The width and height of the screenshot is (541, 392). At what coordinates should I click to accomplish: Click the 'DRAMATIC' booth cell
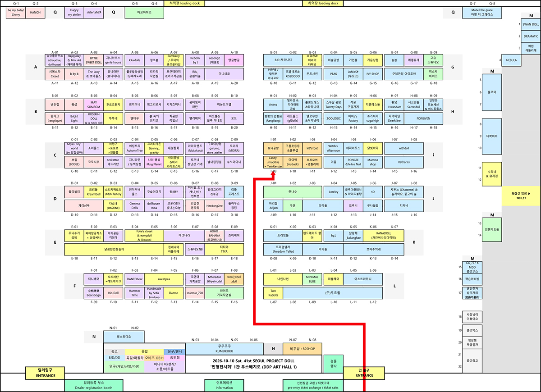click(531, 36)
